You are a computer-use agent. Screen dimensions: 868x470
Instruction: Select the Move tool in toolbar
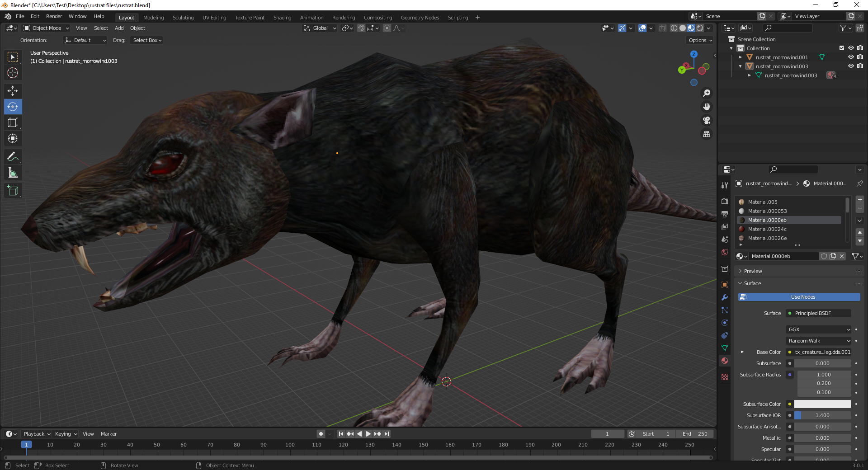[13, 91]
